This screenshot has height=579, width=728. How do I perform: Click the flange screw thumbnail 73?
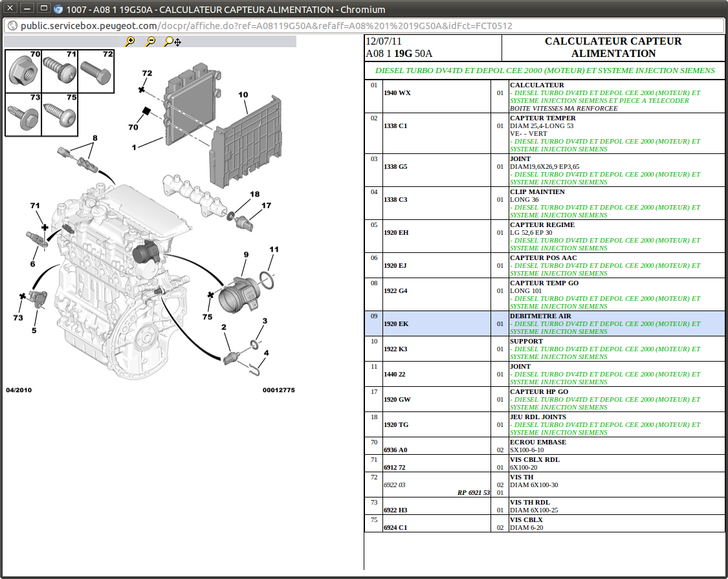pyautogui.click(x=23, y=115)
